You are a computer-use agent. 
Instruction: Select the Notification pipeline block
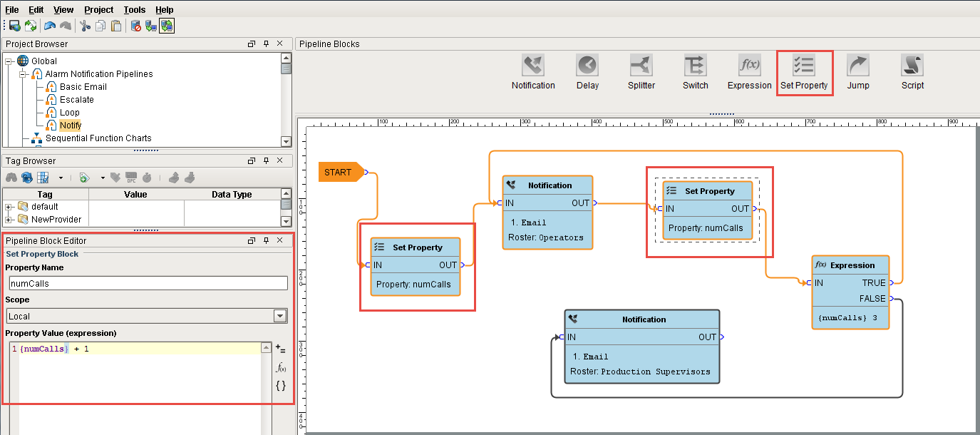[533, 71]
